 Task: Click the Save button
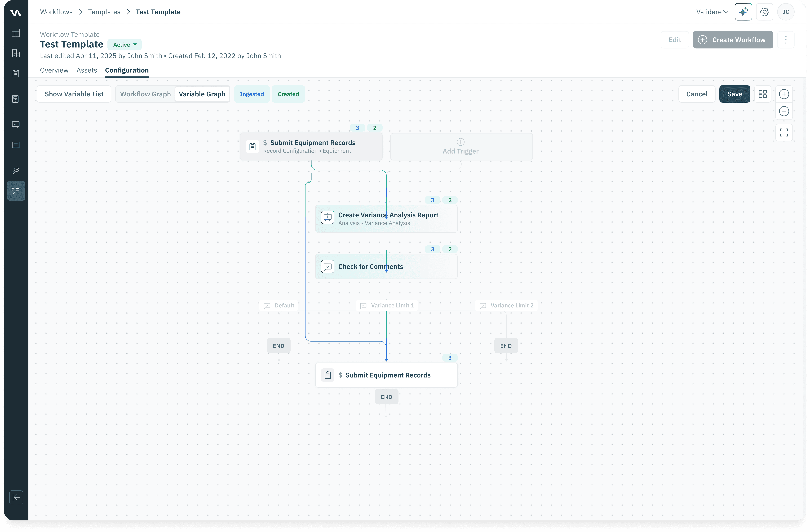tap(735, 94)
